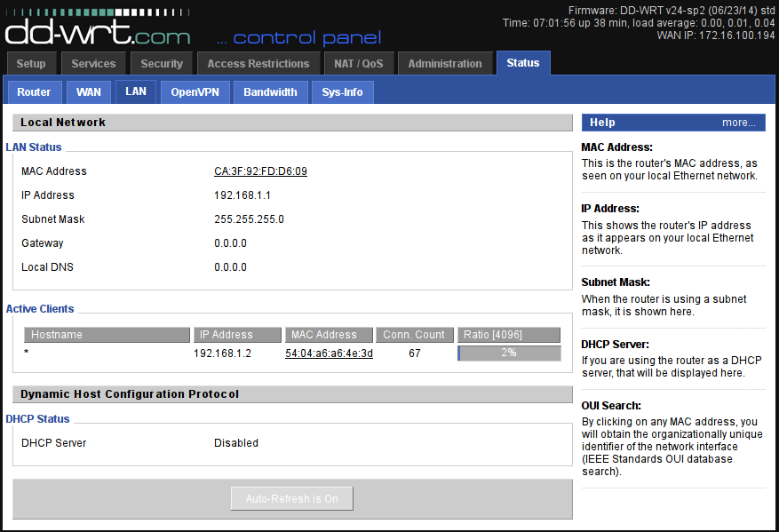Click router MAC address CA:3F:92:FD:D6:09
779x532 pixels.
click(x=260, y=171)
